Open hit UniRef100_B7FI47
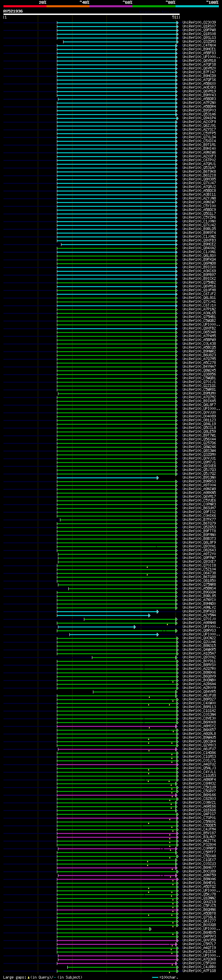 tap(199, 72)
